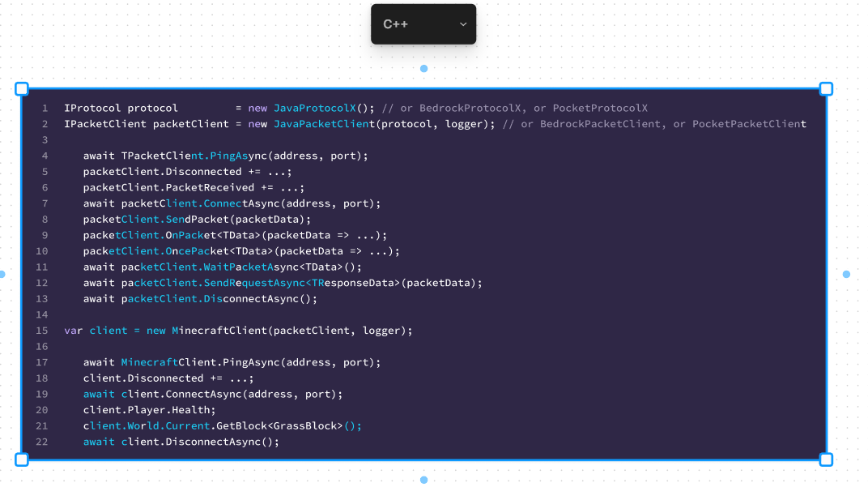Click bottom-left resize handle of code block
868x487 pixels.
point(22,459)
